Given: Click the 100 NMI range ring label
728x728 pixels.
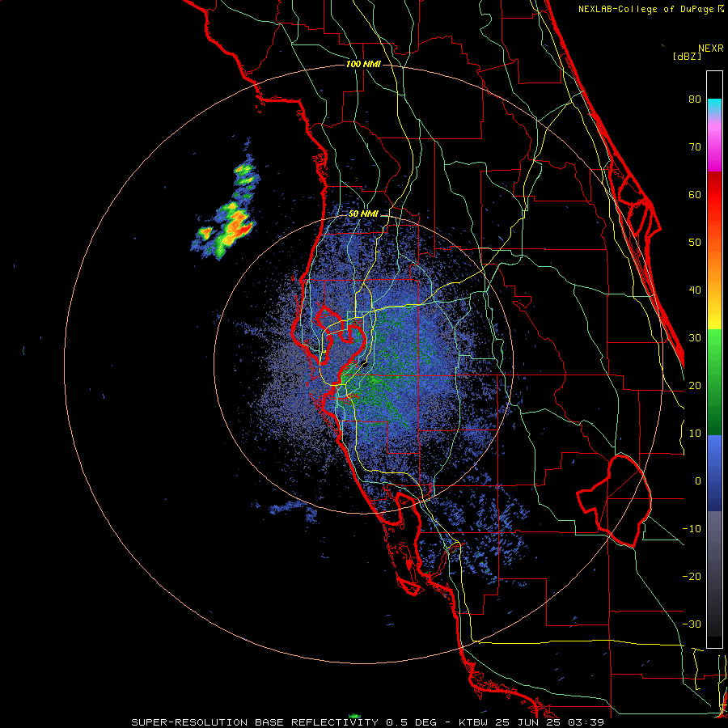Looking at the screenshot, I should point(363,64).
